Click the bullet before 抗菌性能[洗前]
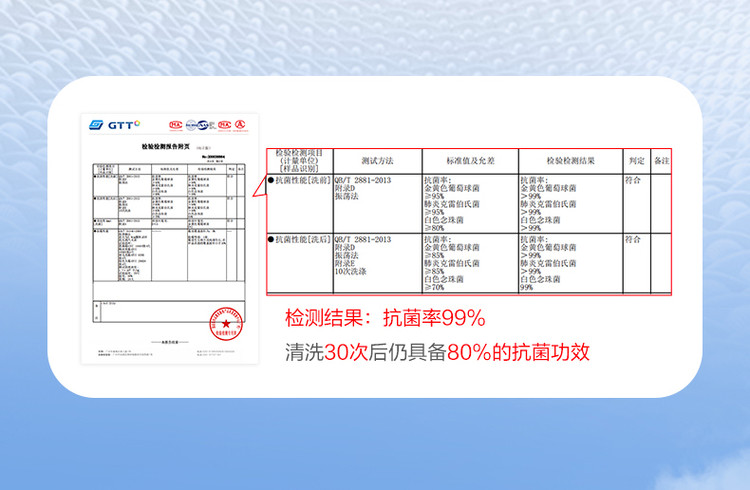The height and width of the screenshot is (490, 750). pos(270,181)
